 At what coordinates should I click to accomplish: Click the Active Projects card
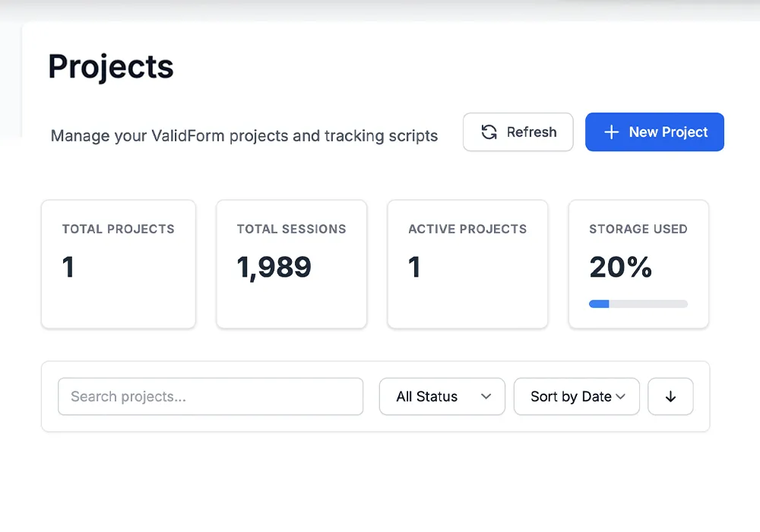467,264
